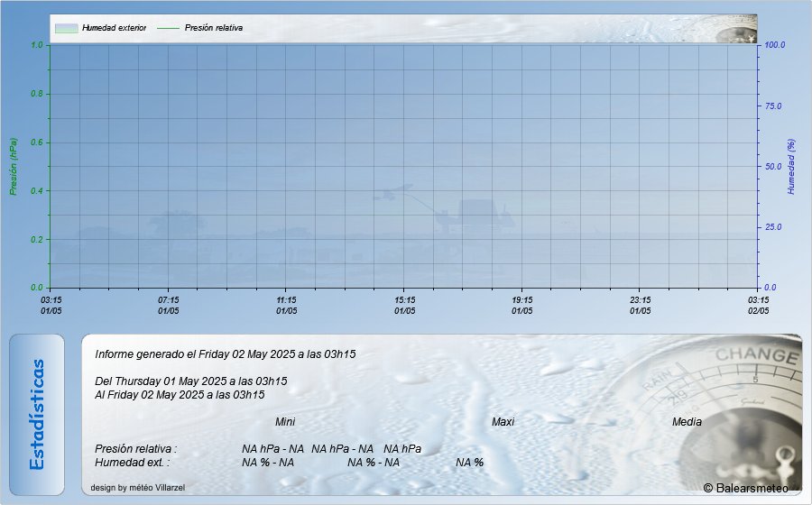Click the green 0.0 pressure axis tick
This screenshot has width=812, height=505.
(37, 288)
